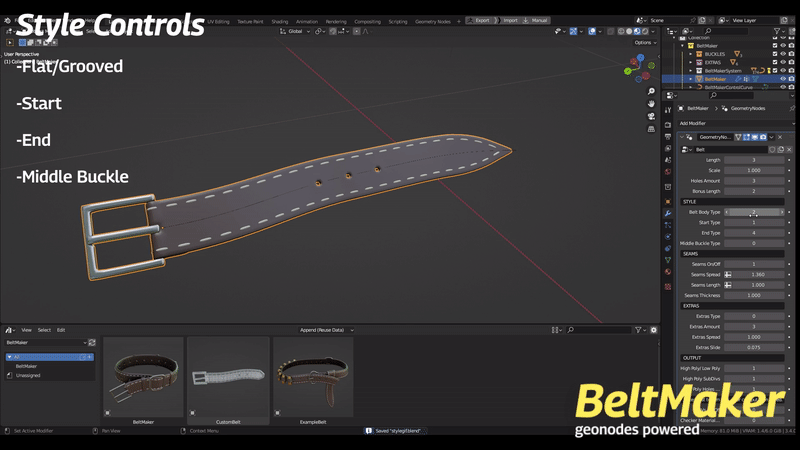Open the Physics properties tab

pos(668,237)
